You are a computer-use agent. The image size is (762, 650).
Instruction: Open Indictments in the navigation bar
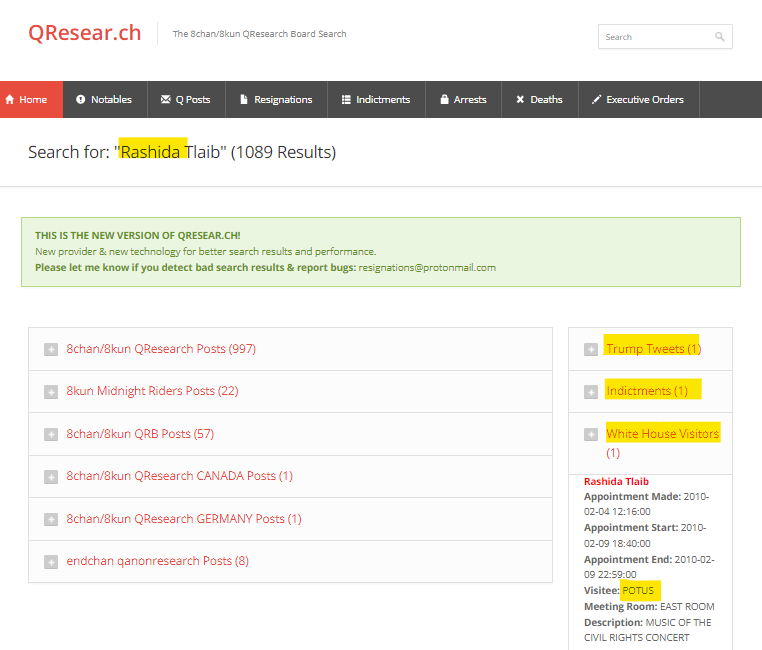point(377,100)
